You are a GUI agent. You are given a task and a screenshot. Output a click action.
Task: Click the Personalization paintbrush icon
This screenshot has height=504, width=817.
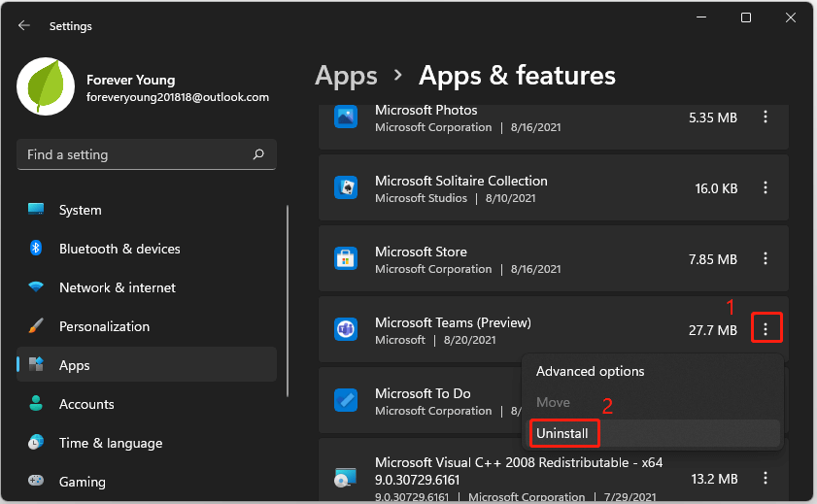click(36, 326)
